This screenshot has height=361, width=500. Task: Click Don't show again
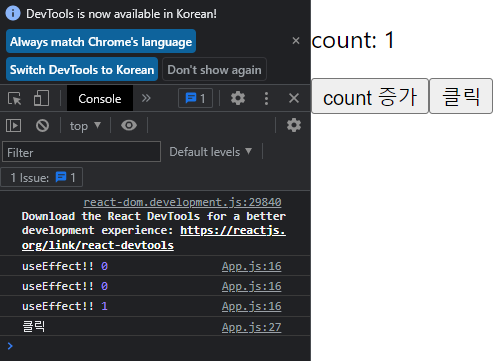click(214, 69)
